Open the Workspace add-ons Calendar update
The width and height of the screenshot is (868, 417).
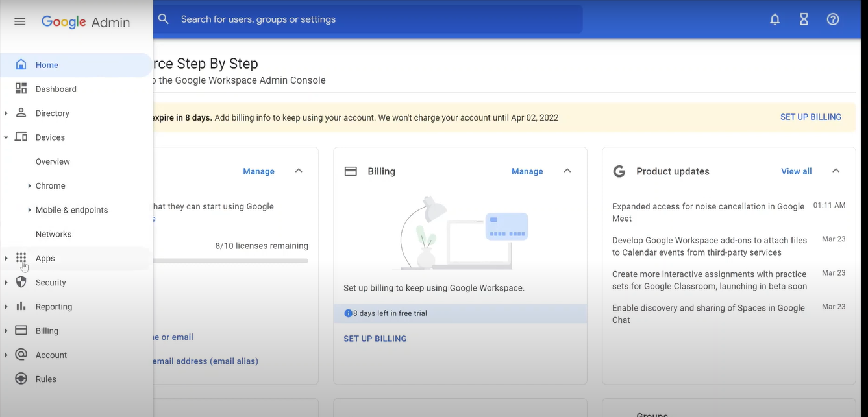(x=710, y=246)
